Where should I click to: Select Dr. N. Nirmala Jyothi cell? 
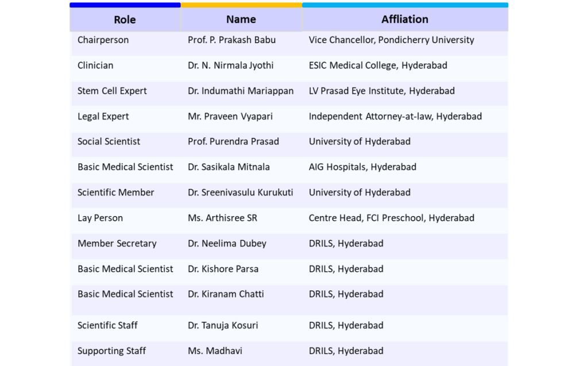coord(231,66)
